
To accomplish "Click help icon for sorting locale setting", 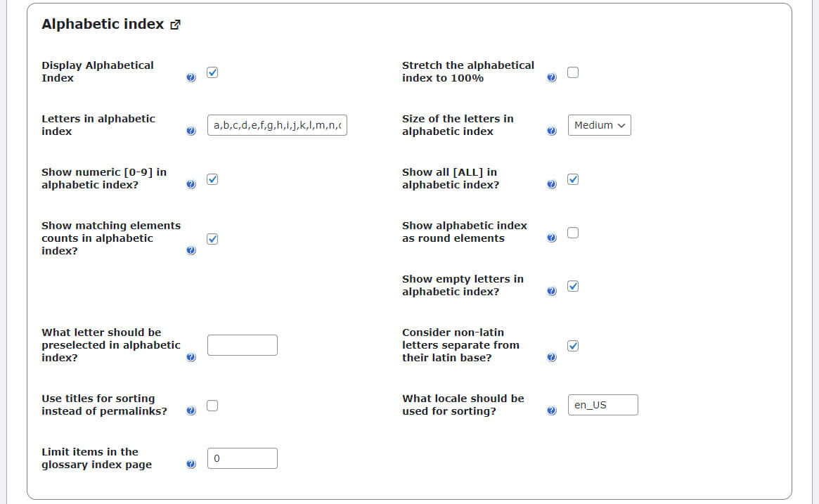I will pyautogui.click(x=551, y=411).
